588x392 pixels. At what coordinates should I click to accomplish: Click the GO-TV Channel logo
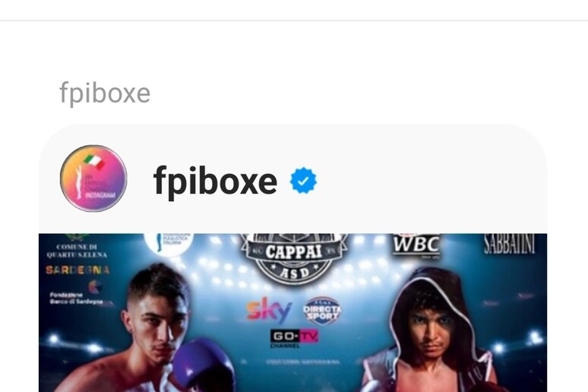pos(294,338)
